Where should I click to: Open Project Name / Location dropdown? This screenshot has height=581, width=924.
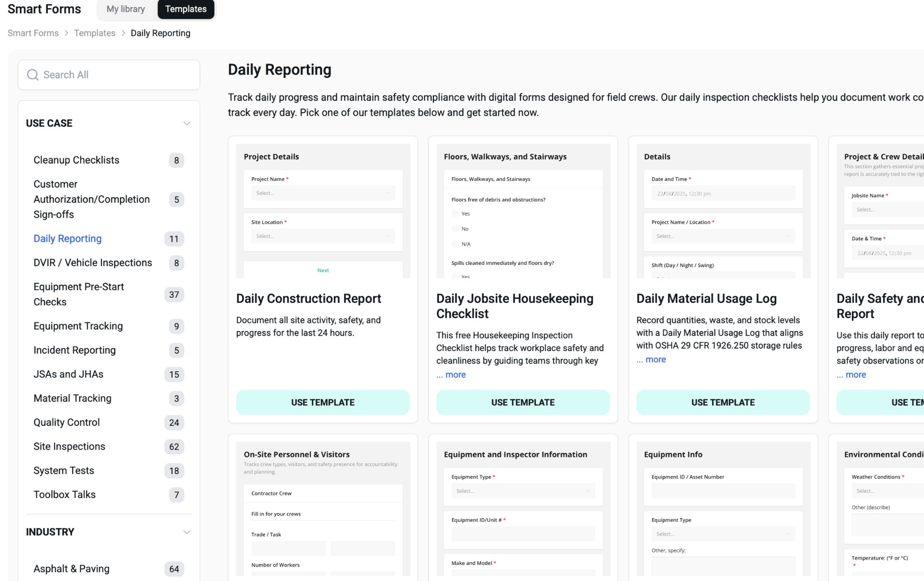pyautogui.click(x=723, y=236)
